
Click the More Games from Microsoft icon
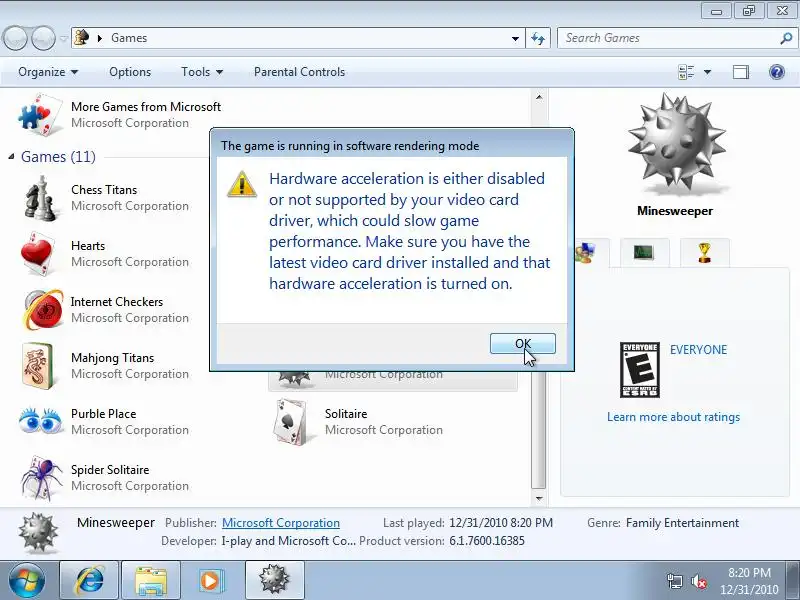[40, 115]
